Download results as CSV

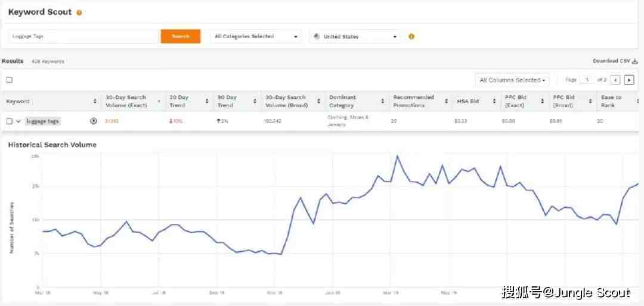[615, 61]
